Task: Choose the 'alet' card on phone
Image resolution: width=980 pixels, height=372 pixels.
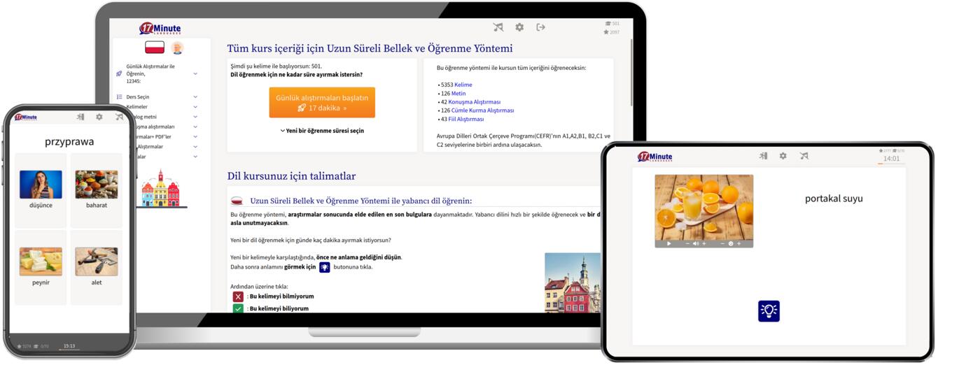Action: (x=97, y=267)
